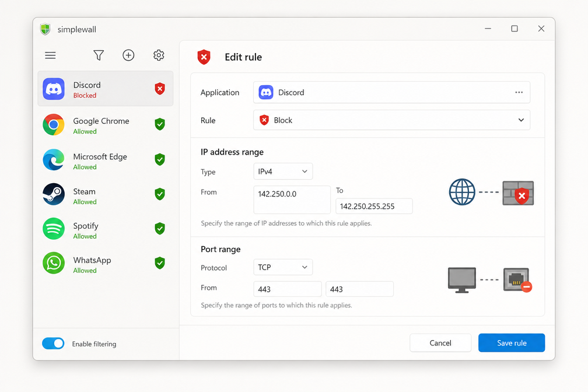The width and height of the screenshot is (588, 392).
Task: Click the green allowed shield for Spotify
Action: (160, 229)
